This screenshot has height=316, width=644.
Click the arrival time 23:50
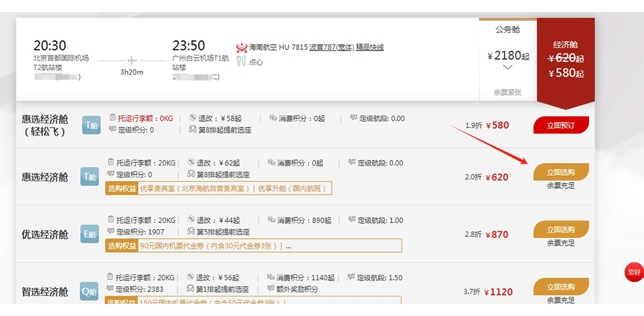189,46
